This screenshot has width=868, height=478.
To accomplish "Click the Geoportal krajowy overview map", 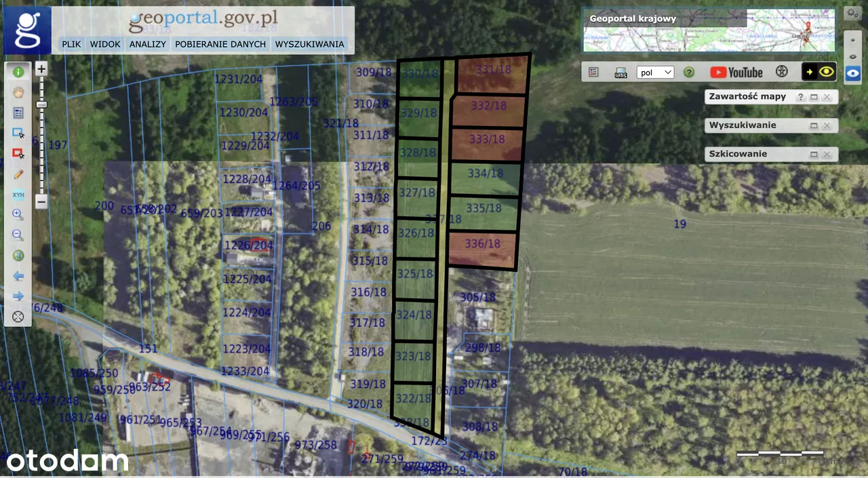I will click(x=709, y=31).
